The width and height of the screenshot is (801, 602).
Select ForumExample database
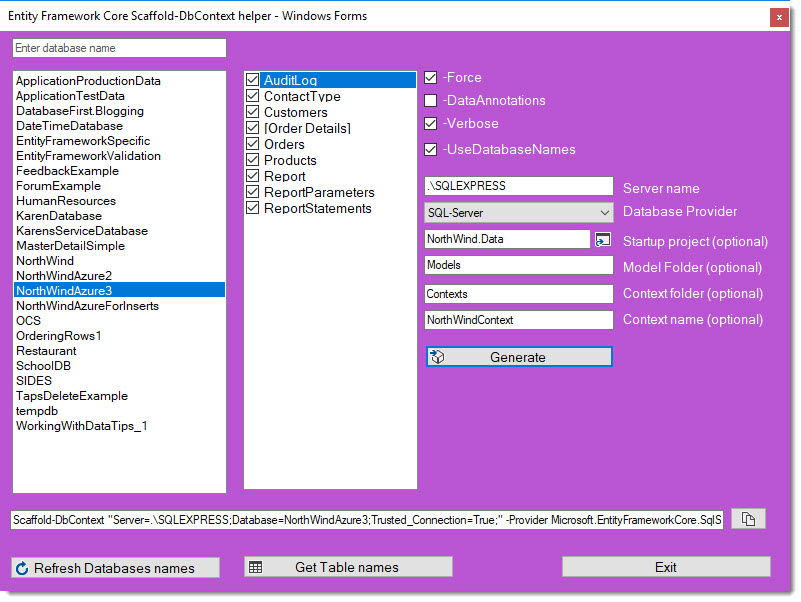click(x=119, y=186)
